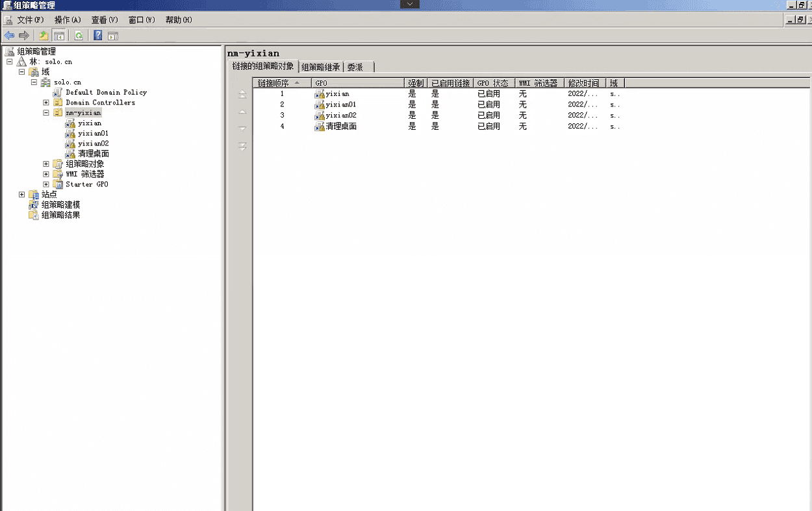Click the green Refresh toolbar icon

tap(79, 36)
